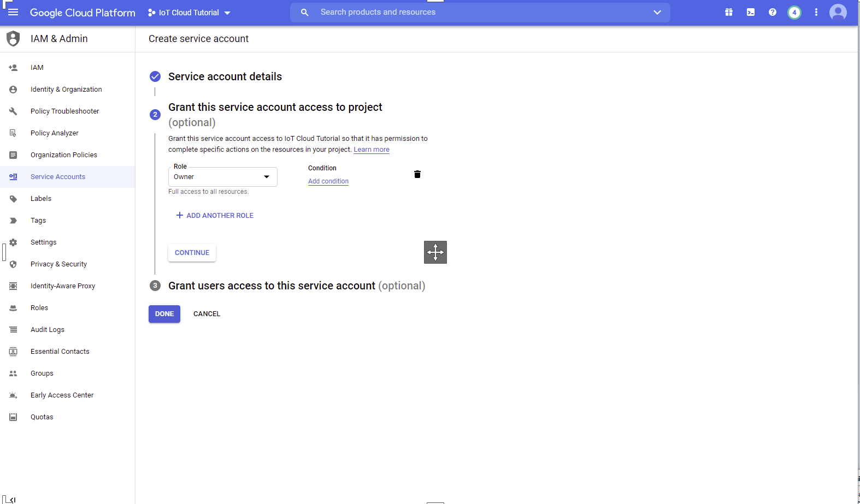Viewport: 860px width, 504px height.
Task: Delete the Owner role with trash icon
Action: [x=417, y=174]
